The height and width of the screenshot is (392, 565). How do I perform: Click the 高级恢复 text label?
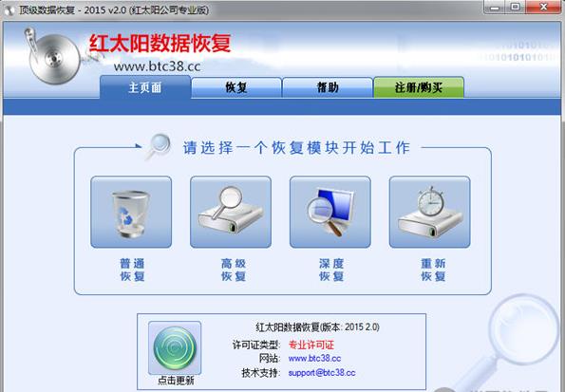tap(234, 270)
